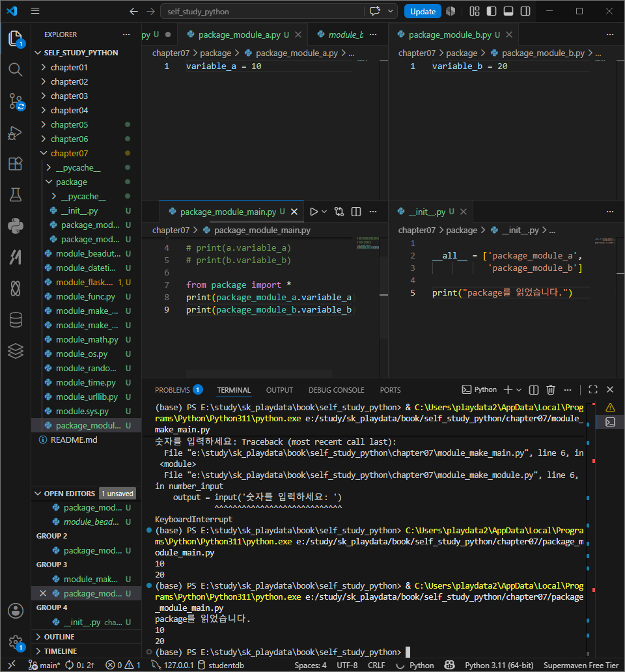625x672 pixels.
Task: Open the Search view in activity bar
Action: click(16, 70)
